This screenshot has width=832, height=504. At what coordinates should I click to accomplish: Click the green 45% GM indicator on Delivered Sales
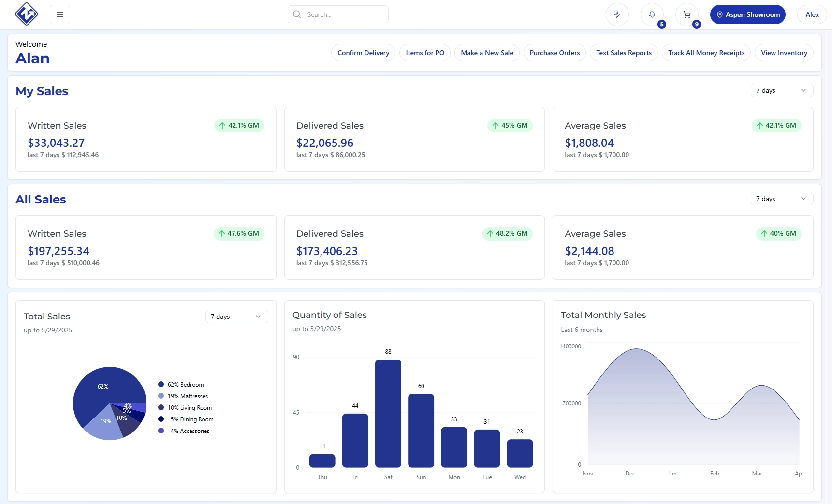510,125
